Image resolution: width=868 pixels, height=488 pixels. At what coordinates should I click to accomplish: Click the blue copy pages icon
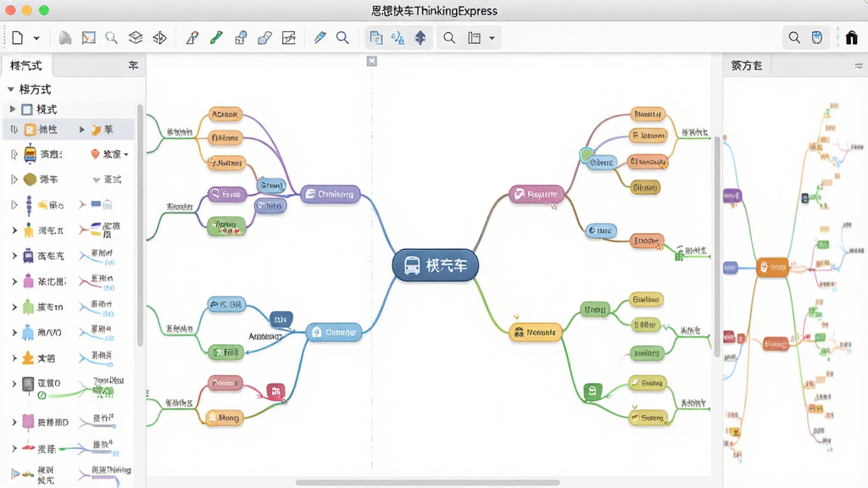[x=376, y=37]
